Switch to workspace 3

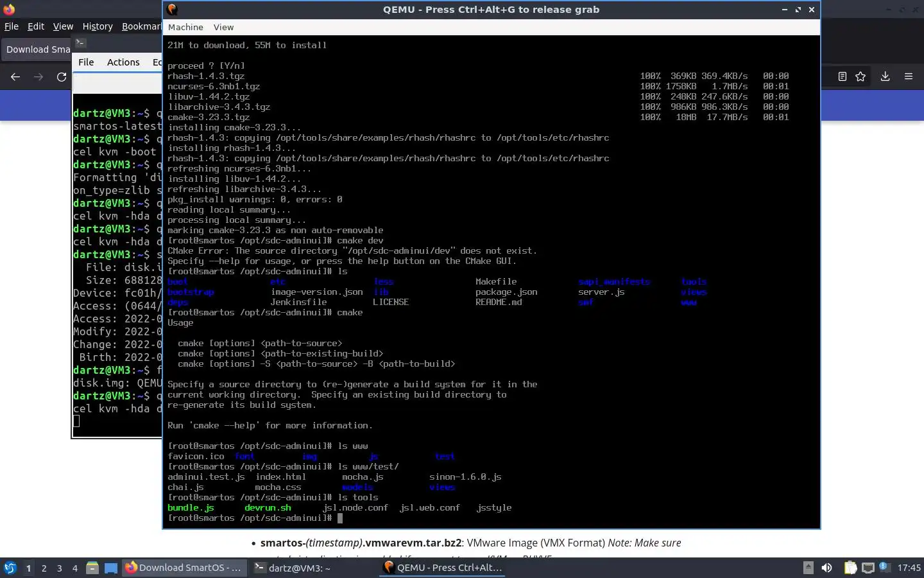(x=60, y=568)
